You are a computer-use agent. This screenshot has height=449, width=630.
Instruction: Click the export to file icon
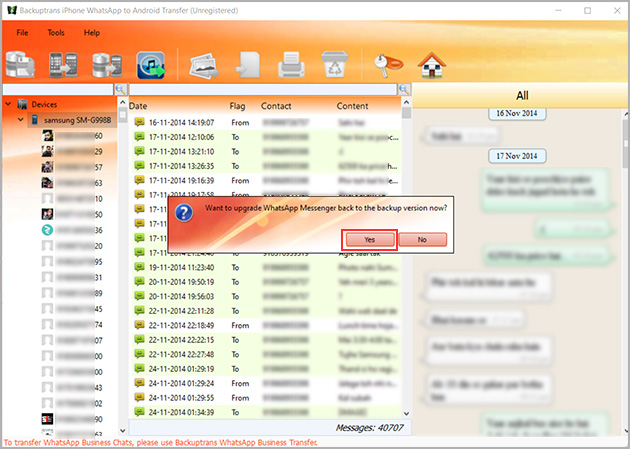[x=248, y=65]
